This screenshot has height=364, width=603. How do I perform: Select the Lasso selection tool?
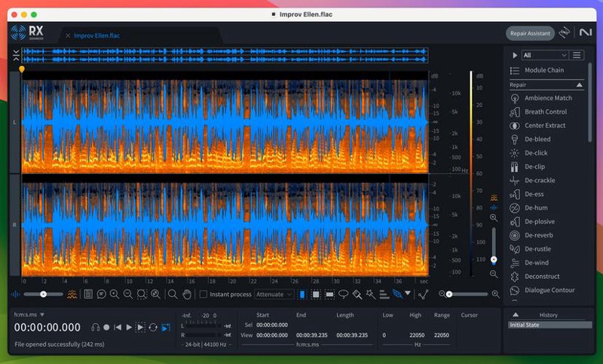pos(343,295)
